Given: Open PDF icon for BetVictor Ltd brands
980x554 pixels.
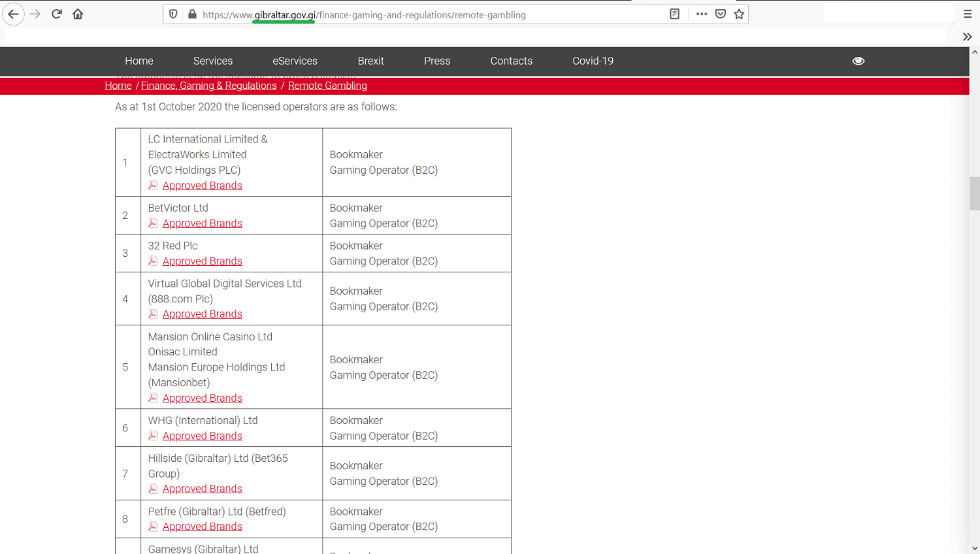Looking at the screenshot, I should (x=153, y=223).
